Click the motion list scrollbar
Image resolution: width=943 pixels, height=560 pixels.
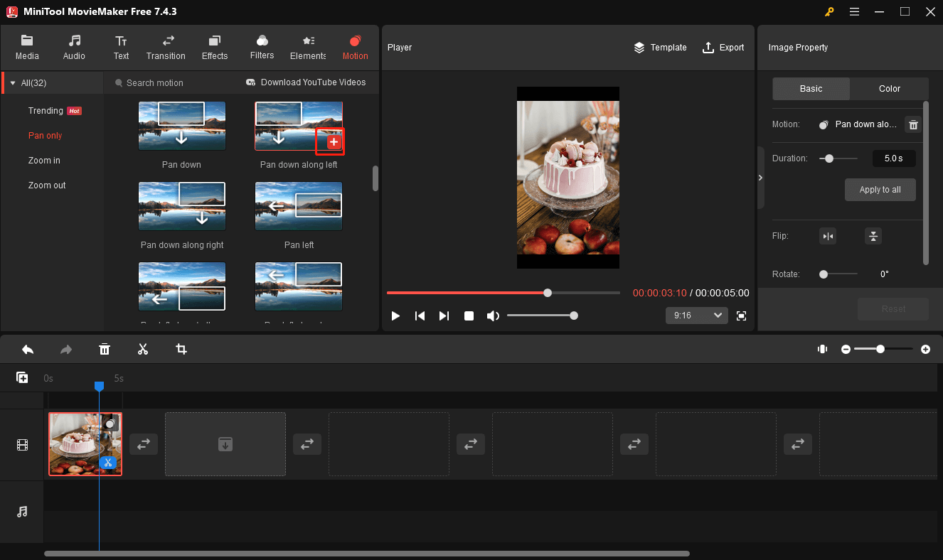[375, 178]
